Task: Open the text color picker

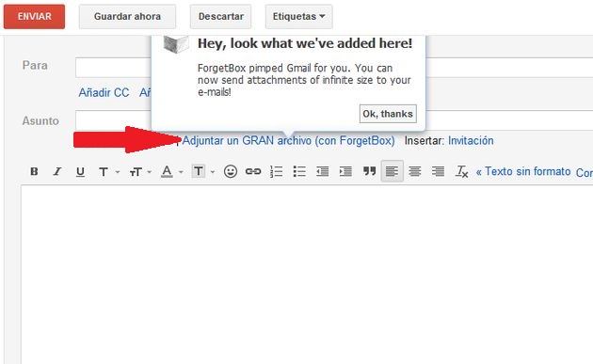Action: [167, 171]
